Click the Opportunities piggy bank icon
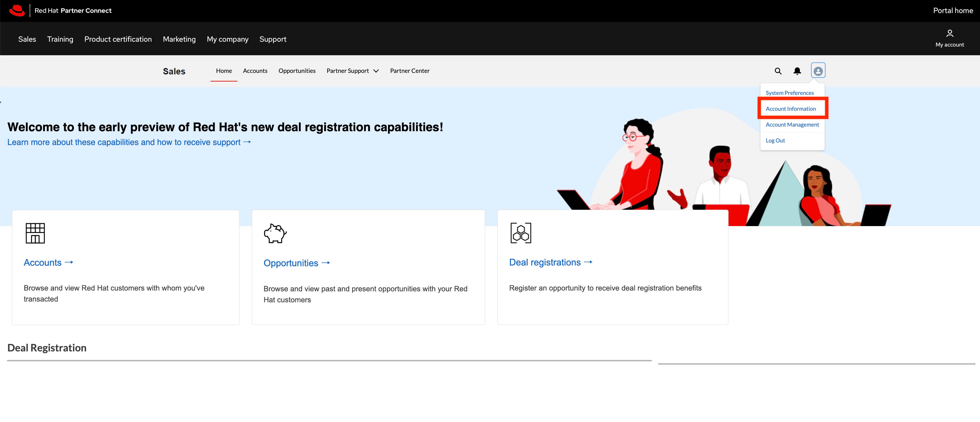The height and width of the screenshot is (422, 980). [275, 234]
